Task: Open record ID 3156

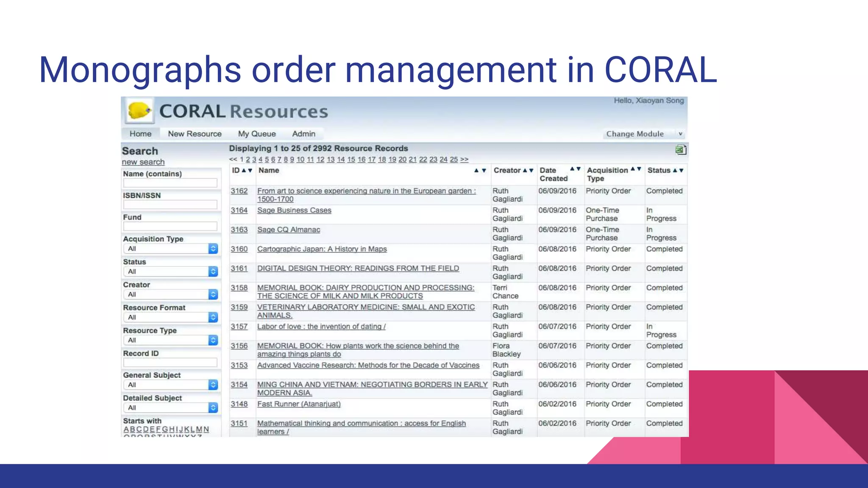Action: point(239,346)
